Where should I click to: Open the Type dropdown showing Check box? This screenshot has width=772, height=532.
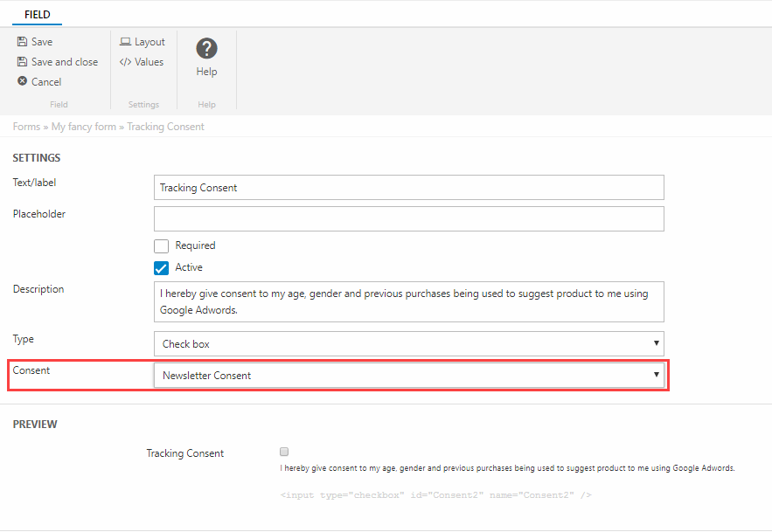point(408,344)
